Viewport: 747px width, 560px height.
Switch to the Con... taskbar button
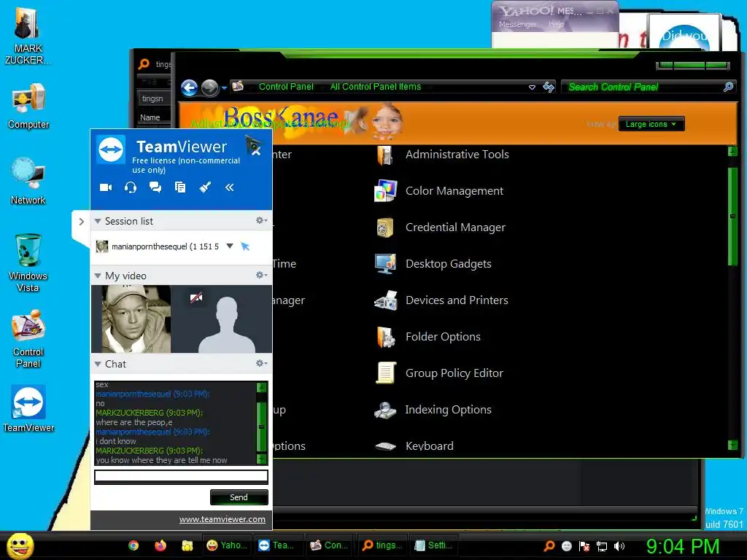329,545
